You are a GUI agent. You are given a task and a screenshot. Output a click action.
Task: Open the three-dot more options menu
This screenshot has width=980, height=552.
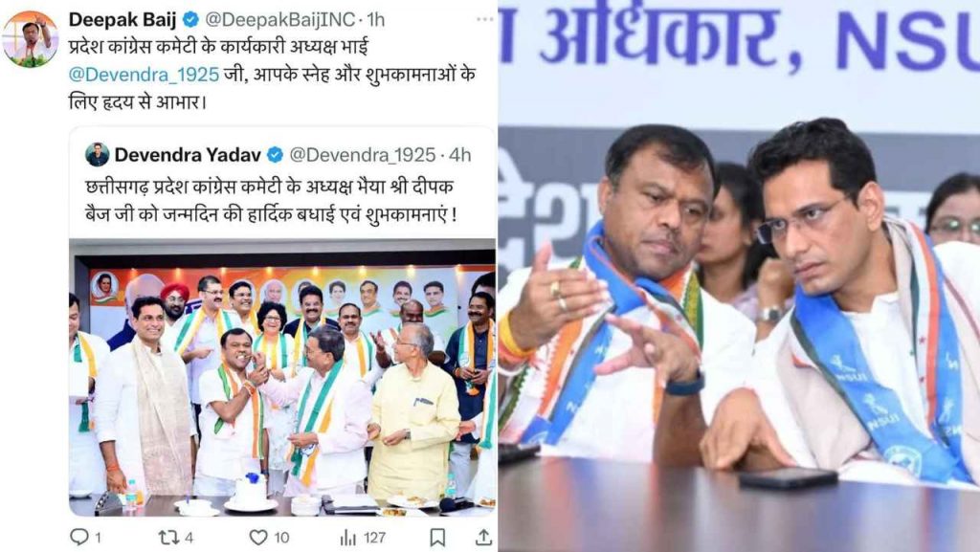click(484, 19)
